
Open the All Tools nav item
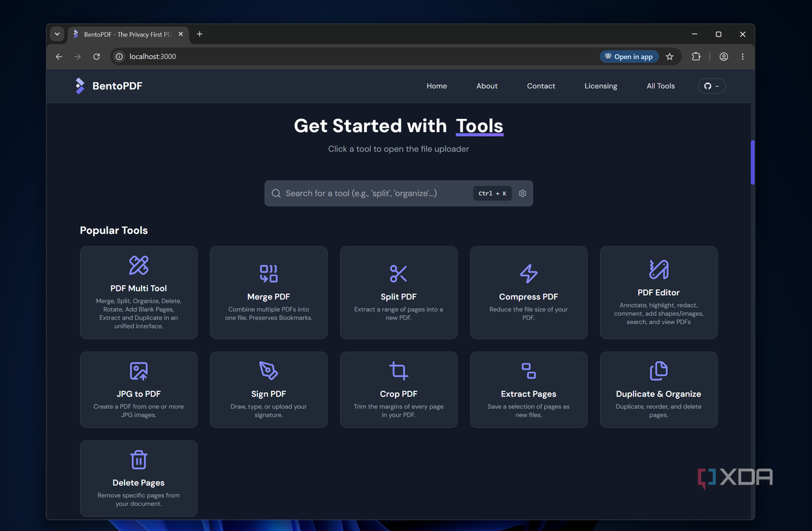tap(660, 86)
